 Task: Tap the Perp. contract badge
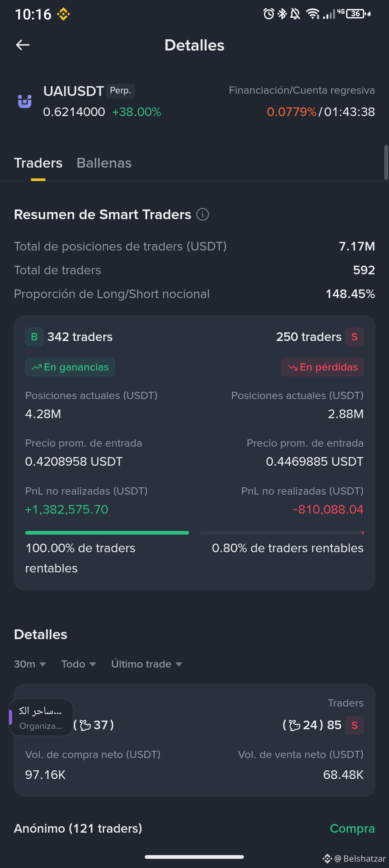click(120, 90)
